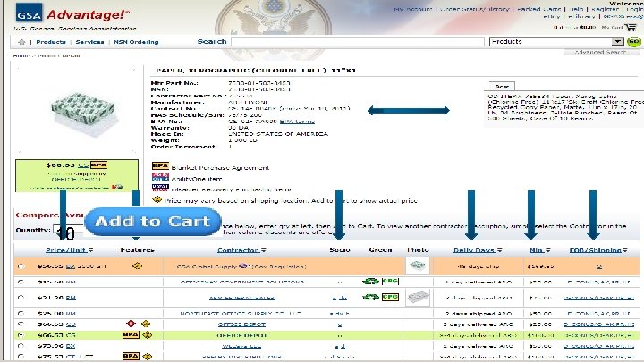Click the Blanket Purchase Agreement BPA legend icon
644x362 pixels.
click(160, 166)
